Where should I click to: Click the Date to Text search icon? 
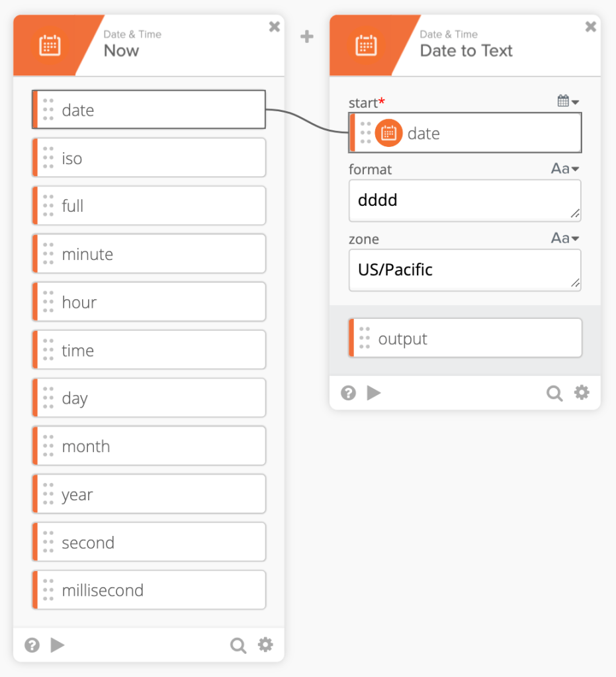pyautogui.click(x=554, y=394)
